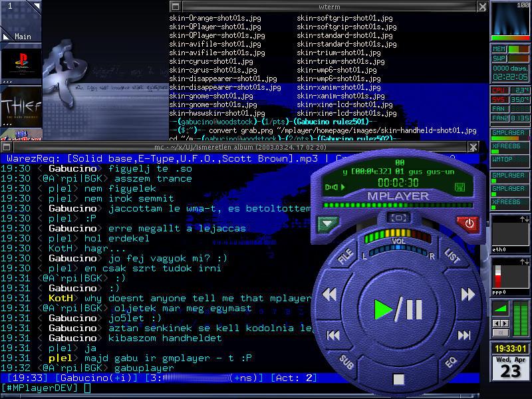Click the double-arrow fast forward button in MPlayer

click(x=468, y=295)
